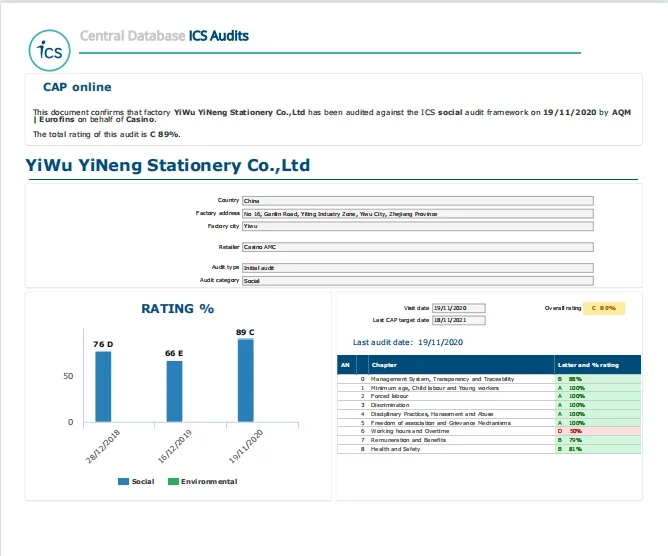Click the 'Minimum age, Child labour and Young workers' row
The height and width of the screenshot is (556, 668).
tap(489, 388)
